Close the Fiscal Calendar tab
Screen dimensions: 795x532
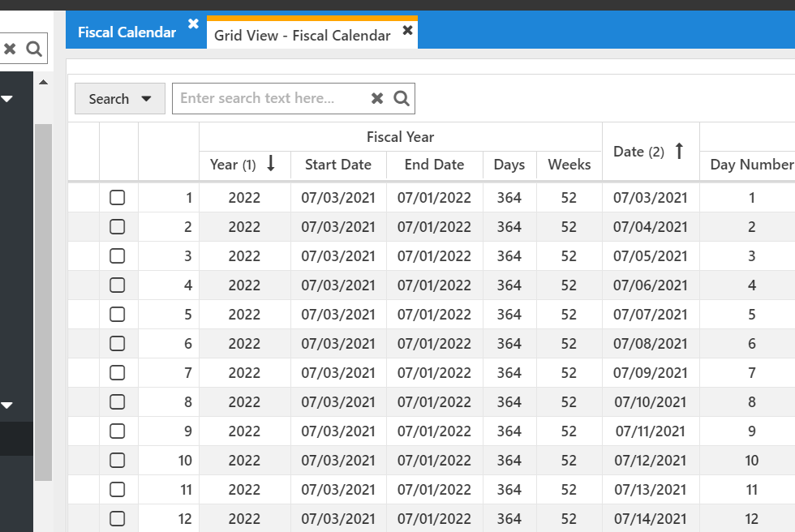tap(193, 24)
